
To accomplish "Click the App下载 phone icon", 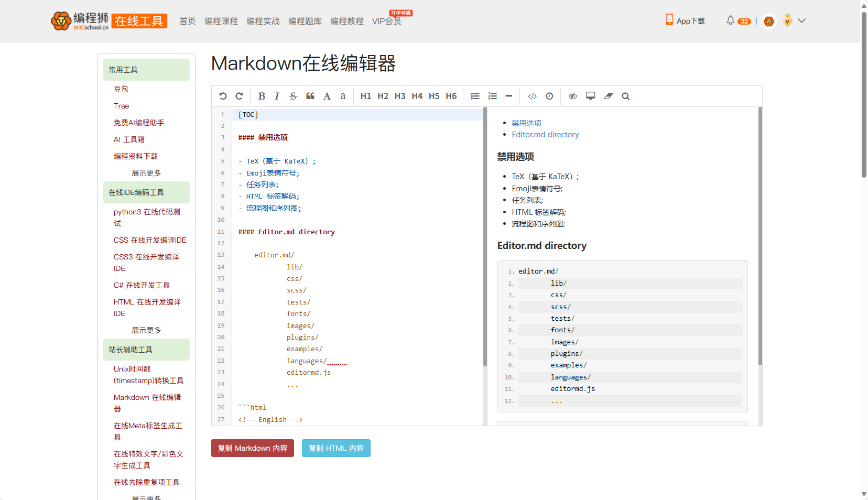I will [x=669, y=20].
